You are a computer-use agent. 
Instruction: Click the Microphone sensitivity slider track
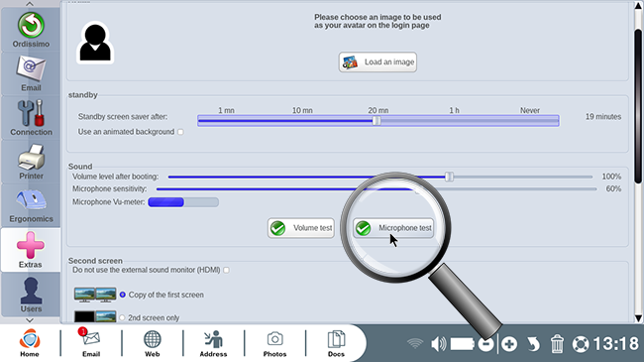376,189
